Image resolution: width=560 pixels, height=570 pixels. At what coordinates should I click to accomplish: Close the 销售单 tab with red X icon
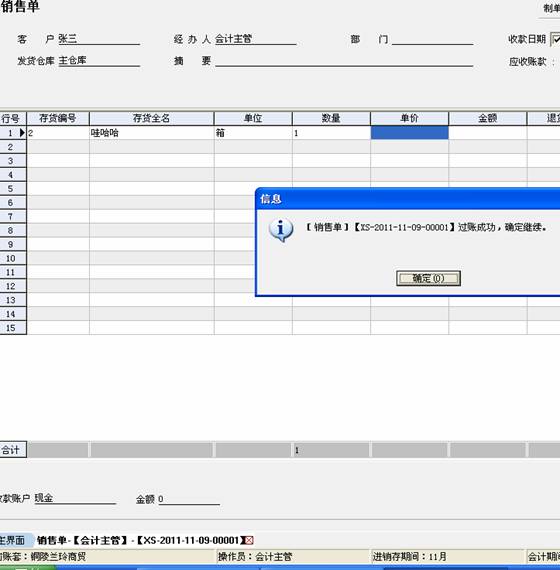click(x=249, y=541)
